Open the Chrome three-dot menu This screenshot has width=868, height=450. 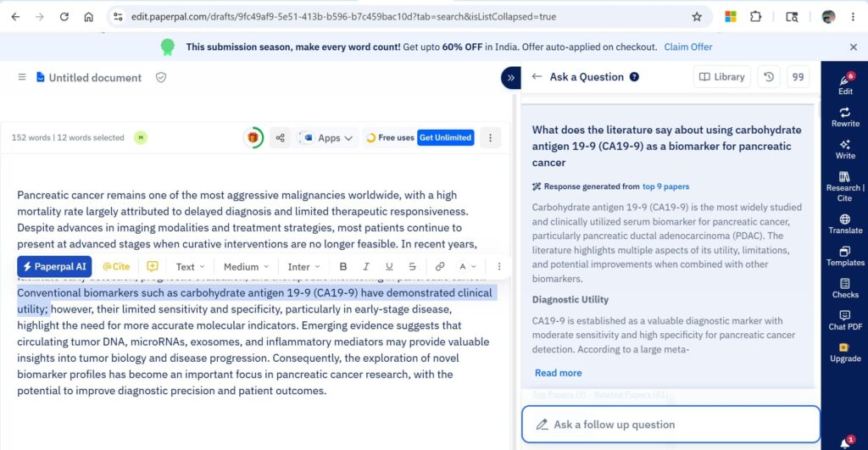click(853, 17)
